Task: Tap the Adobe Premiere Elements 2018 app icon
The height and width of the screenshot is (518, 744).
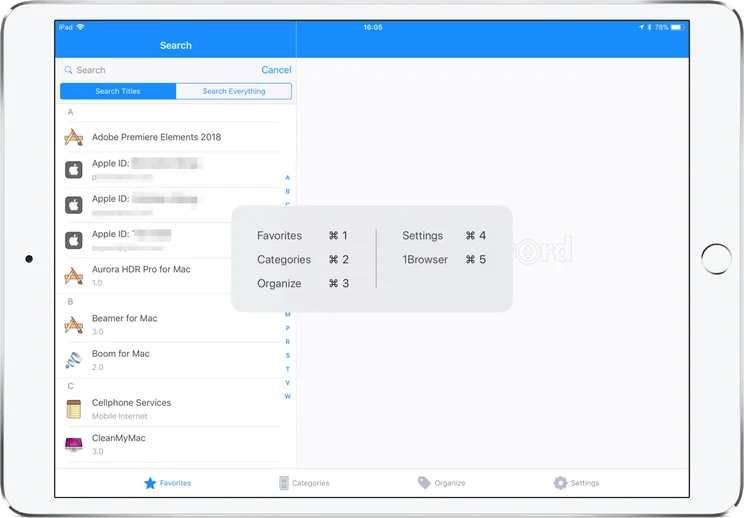Action: (74, 137)
